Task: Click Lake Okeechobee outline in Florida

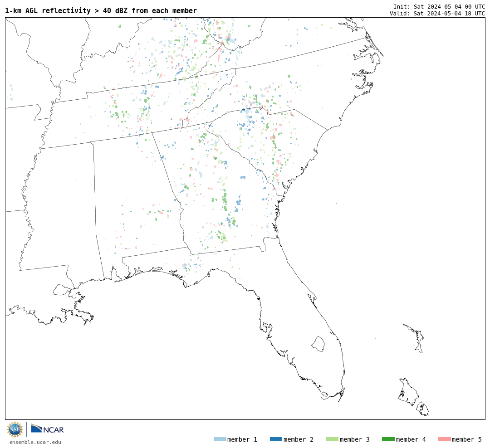Action: [x=318, y=344]
